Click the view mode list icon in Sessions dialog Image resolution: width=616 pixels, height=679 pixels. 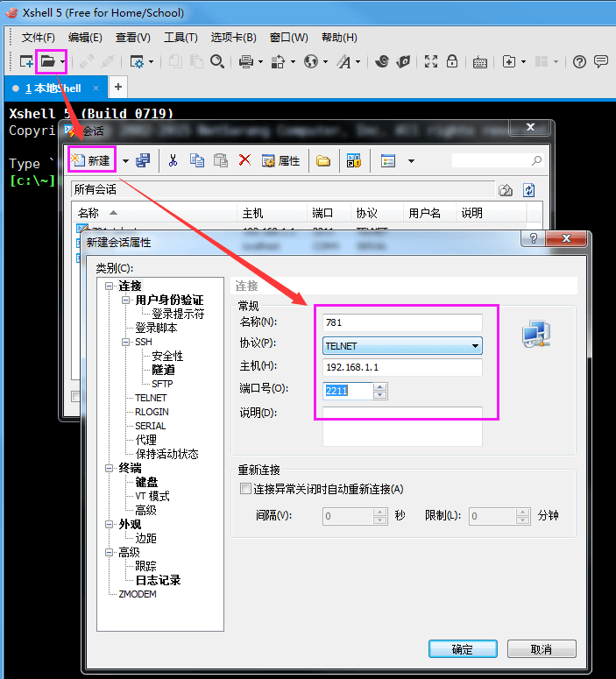pyautogui.click(x=387, y=161)
